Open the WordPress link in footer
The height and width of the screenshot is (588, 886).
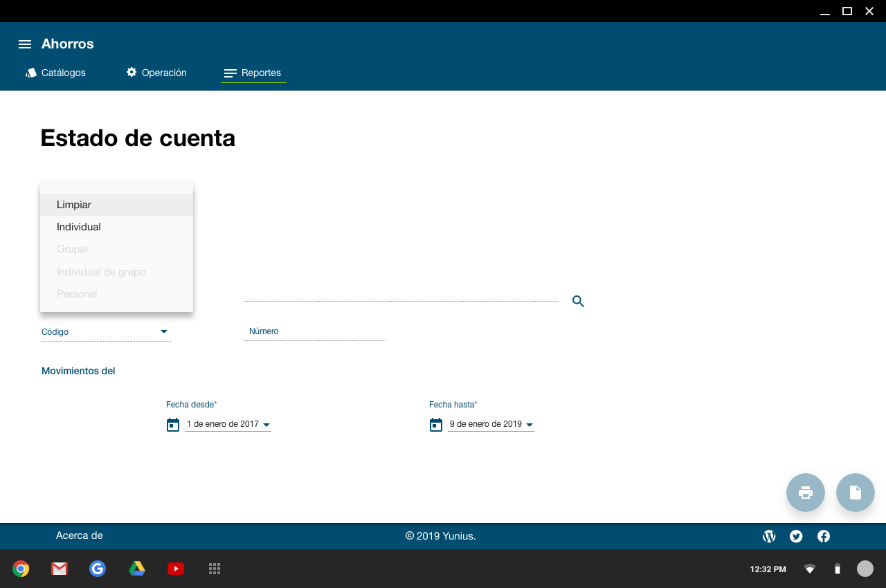[x=768, y=536]
